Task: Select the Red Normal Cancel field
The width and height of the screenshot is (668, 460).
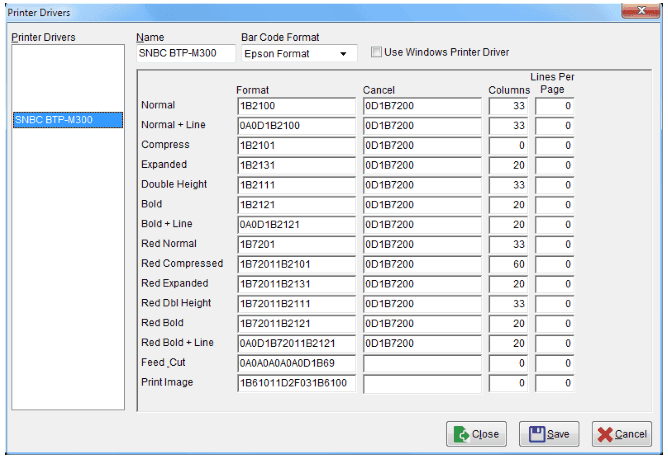Action: click(x=421, y=243)
